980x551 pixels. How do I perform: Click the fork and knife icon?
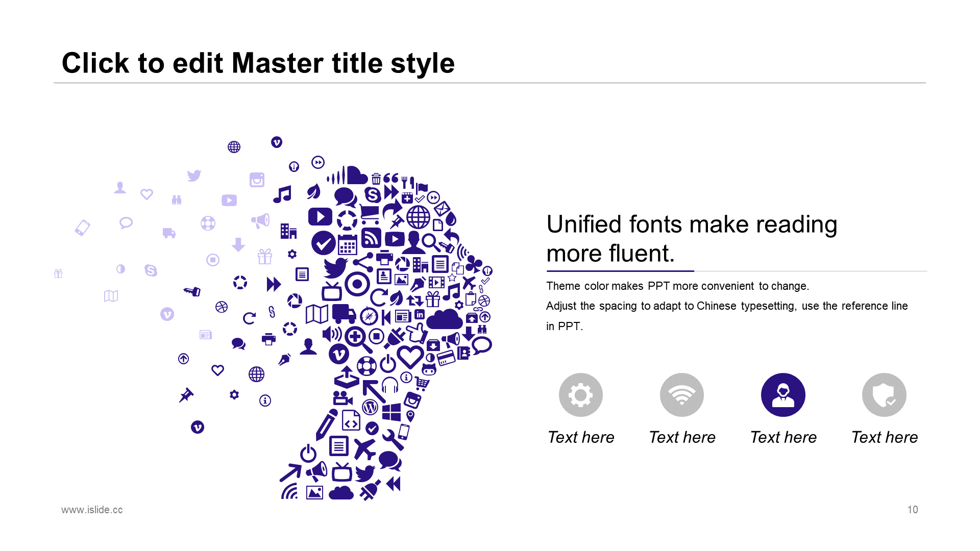(408, 182)
